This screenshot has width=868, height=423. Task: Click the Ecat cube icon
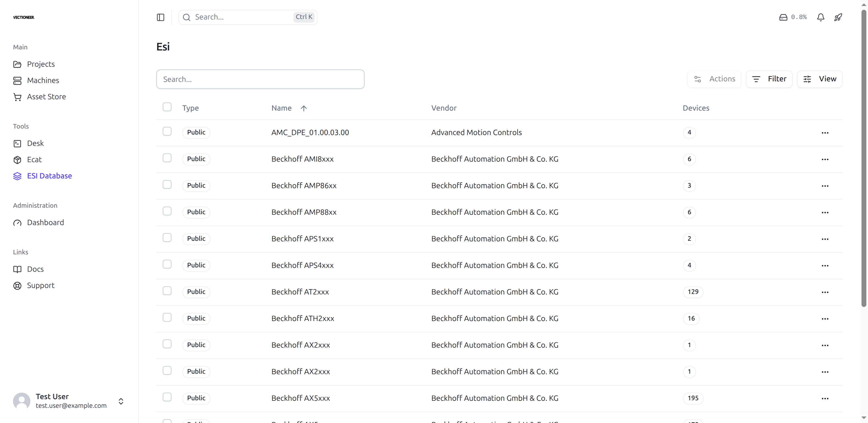click(17, 160)
